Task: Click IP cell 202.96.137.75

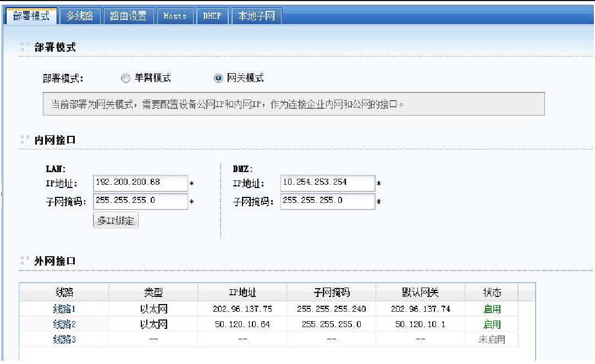Action: coord(243,309)
